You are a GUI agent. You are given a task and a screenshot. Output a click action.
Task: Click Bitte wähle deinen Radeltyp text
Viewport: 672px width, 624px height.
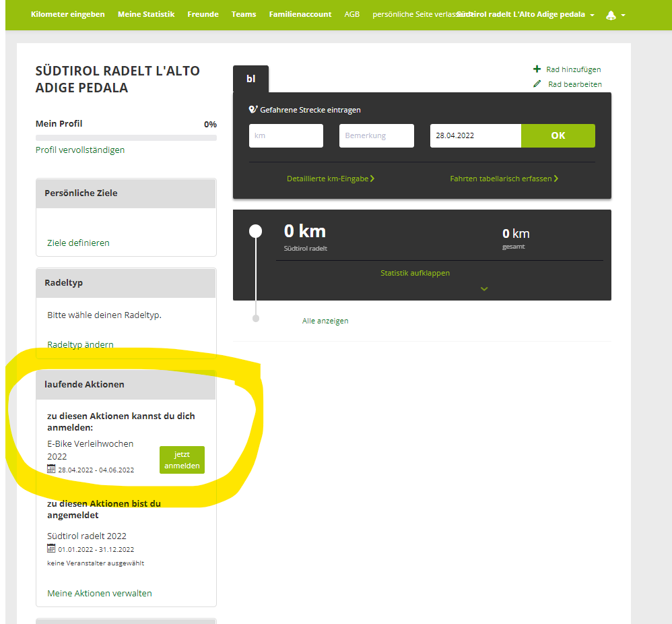click(x=104, y=315)
